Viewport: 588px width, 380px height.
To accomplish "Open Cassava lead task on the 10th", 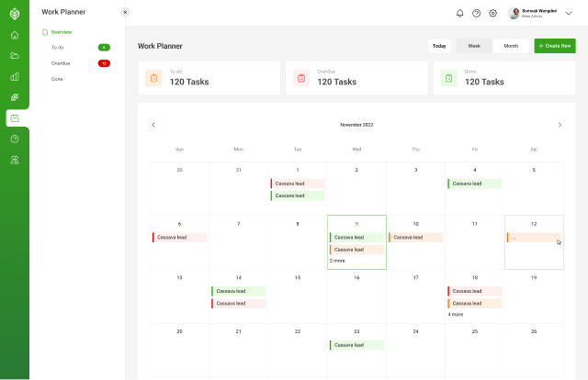I will tap(416, 238).
